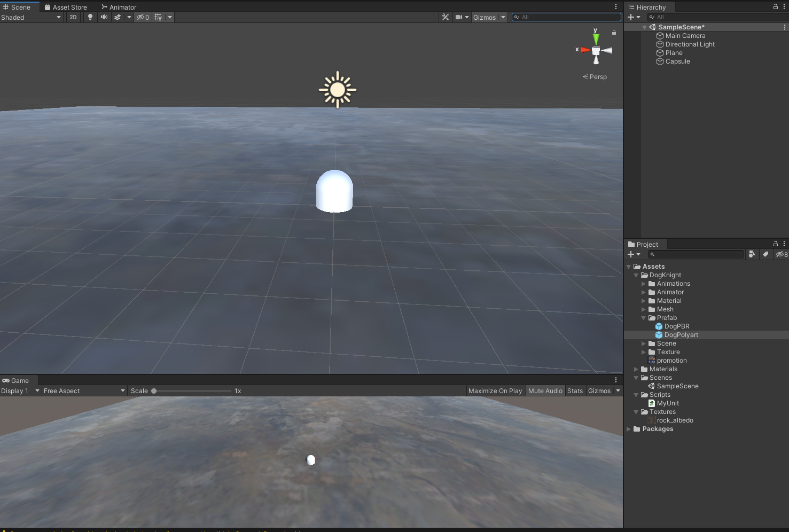This screenshot has height=532, width=789.
Task: Toggle Persp perspective projection label
Action: coord(595,77)
